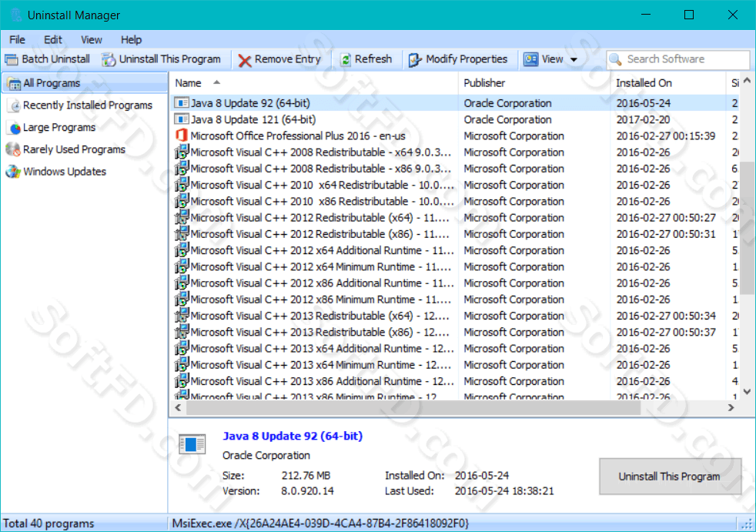
Task: Click the horizontal scrollbar left arrow
Action: click(x=178, y=407)
